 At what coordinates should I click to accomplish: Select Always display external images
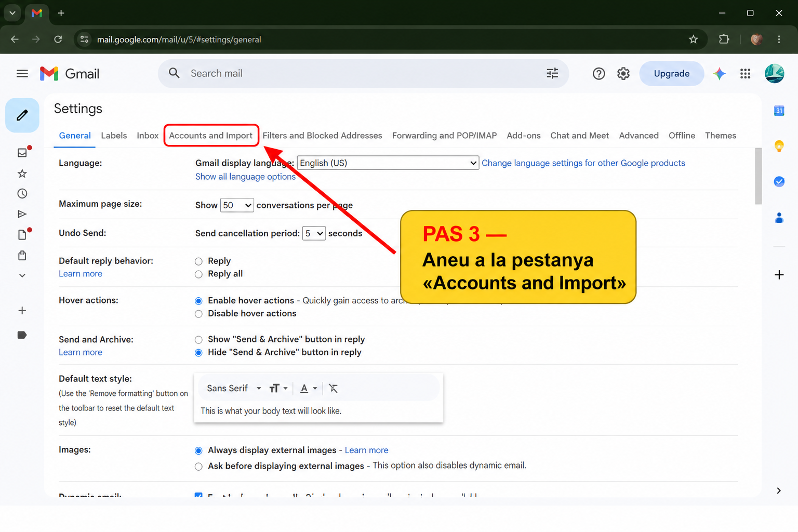[198, 450]
